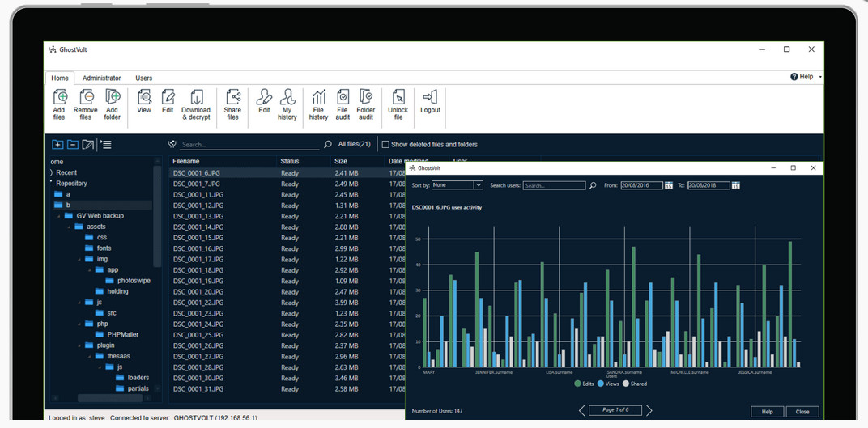Go to next chart page arrow

[649, 410]
